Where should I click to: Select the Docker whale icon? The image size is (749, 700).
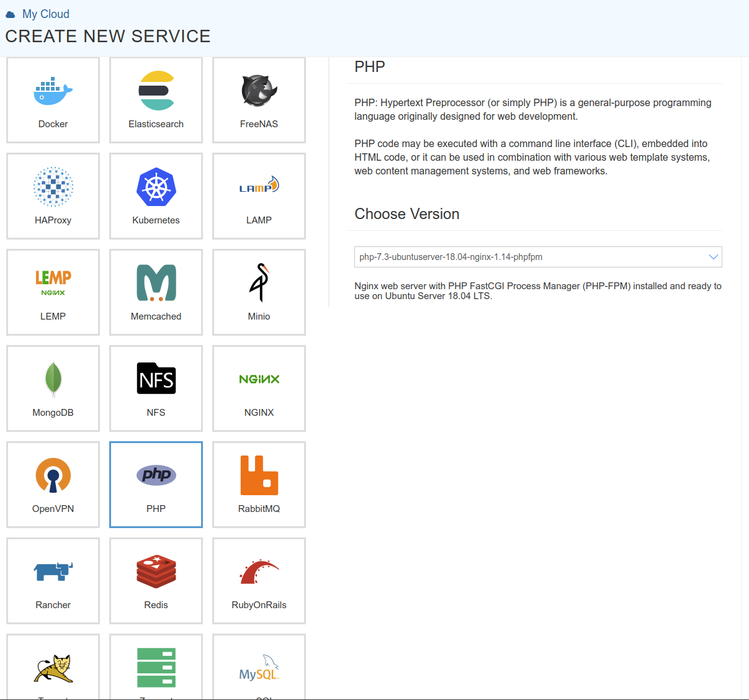click(53, 92)
